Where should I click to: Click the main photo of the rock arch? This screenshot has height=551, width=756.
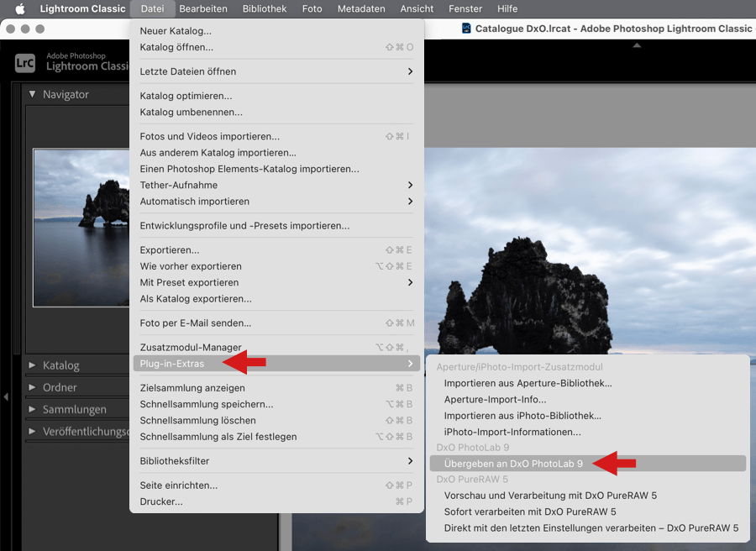tap(590, 250)
